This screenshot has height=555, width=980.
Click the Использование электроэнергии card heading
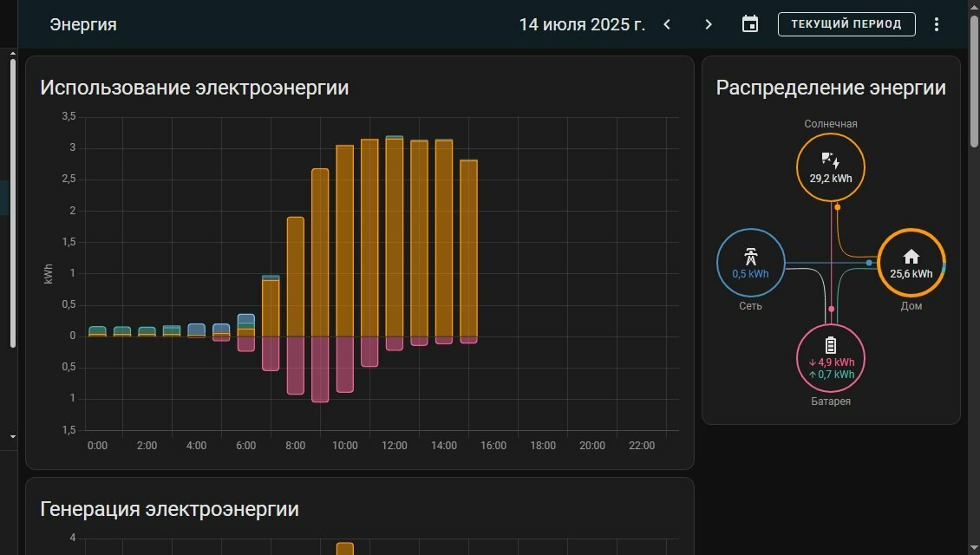(194, 88)
